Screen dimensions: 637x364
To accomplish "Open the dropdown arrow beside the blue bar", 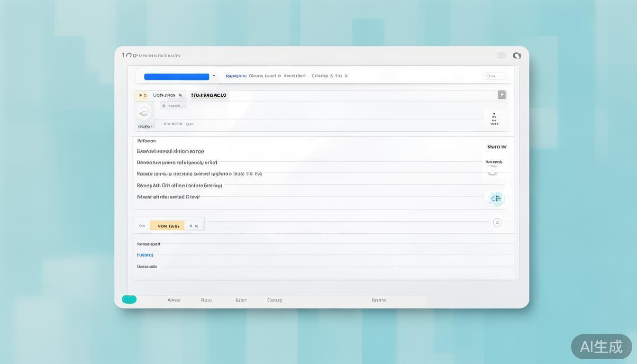I will coord(214,76).
